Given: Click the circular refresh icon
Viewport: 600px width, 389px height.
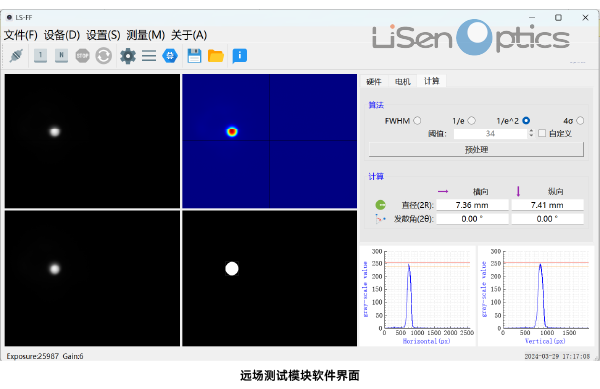Looking at the screenshot, I should pos(103,56).
